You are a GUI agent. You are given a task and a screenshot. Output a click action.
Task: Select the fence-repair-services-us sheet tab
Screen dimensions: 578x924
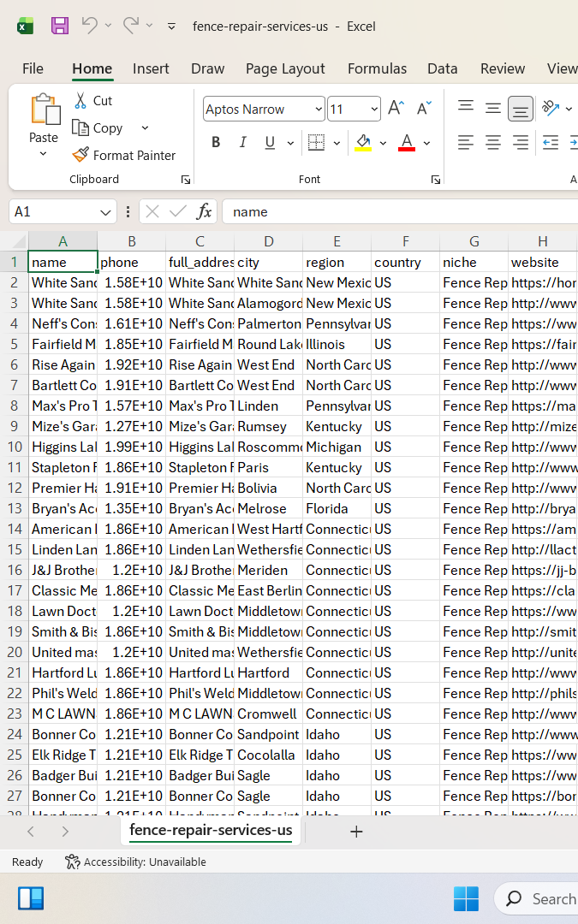click(211, 830)
